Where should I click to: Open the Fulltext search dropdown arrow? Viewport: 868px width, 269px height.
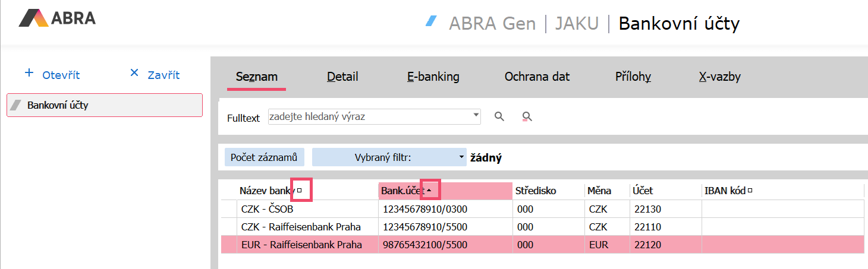point(476,115)
